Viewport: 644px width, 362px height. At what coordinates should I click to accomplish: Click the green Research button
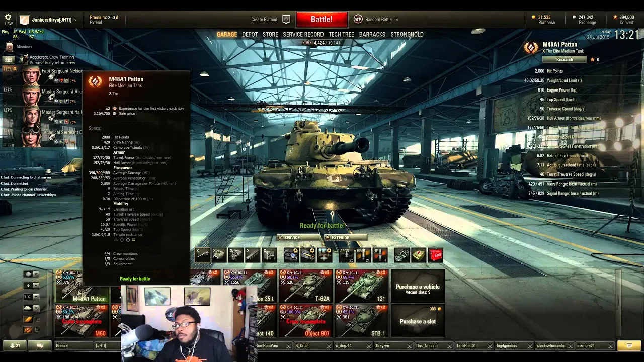[565, 60]
